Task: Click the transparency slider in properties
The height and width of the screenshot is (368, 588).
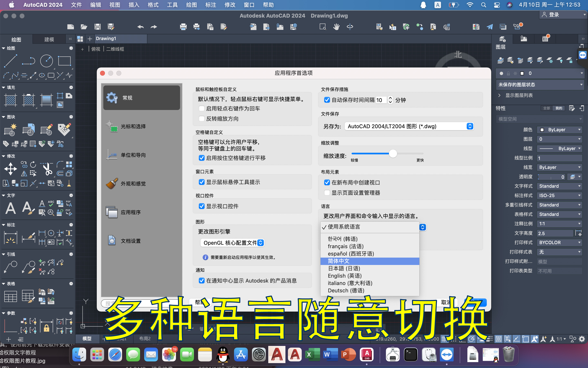Action: click(x=551, y=177)
